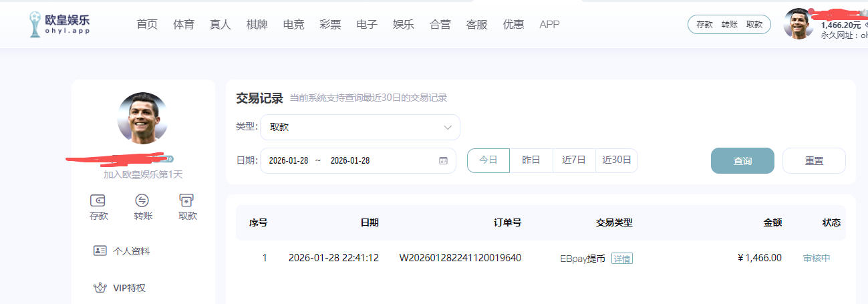
Task: Select the 近30日 date range option
Action: coord(617,160)
